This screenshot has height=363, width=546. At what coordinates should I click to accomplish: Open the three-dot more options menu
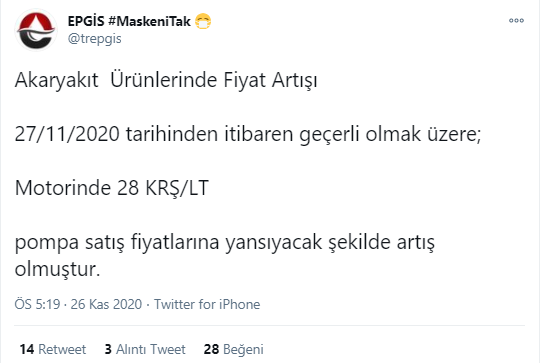516,21
